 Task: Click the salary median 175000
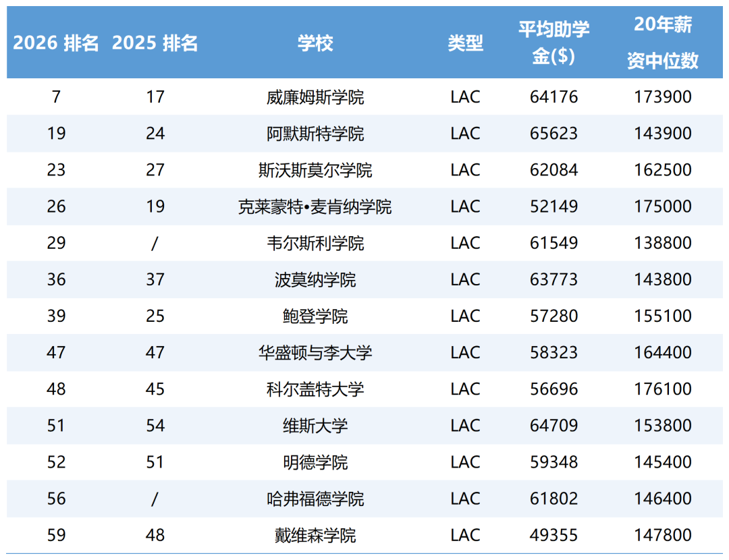(663, 207)
